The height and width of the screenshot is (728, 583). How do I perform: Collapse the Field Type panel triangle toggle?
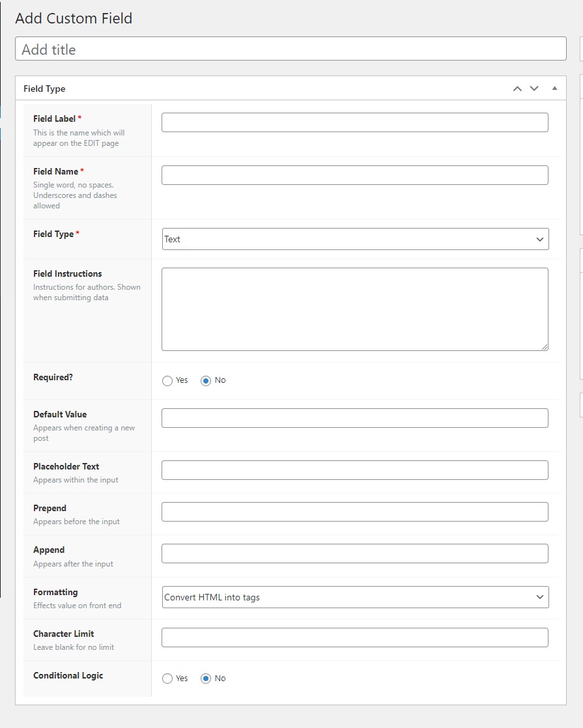(554, 88)
